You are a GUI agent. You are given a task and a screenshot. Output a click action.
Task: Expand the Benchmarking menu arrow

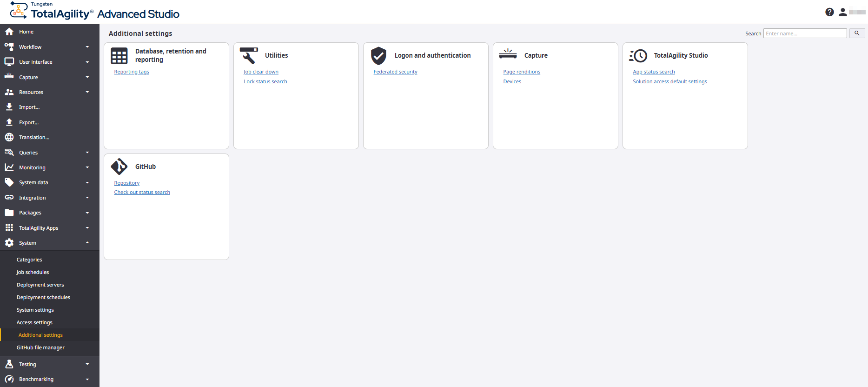[87, 379]
